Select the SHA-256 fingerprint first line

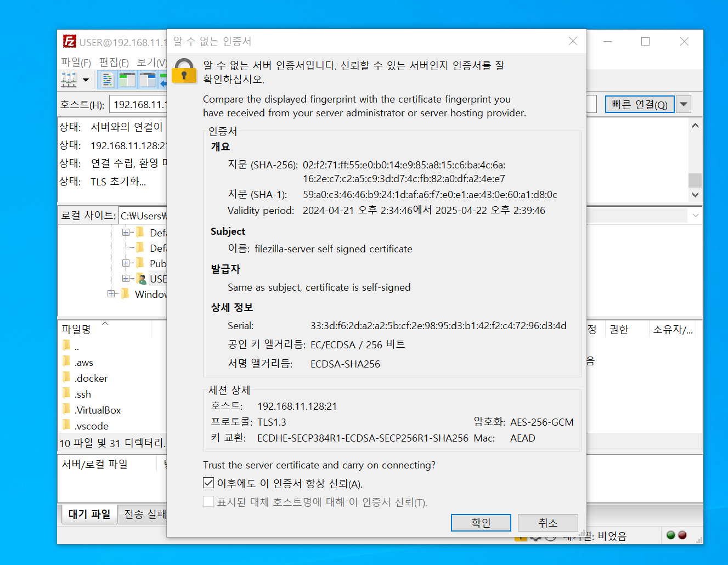tap(404, 165)
